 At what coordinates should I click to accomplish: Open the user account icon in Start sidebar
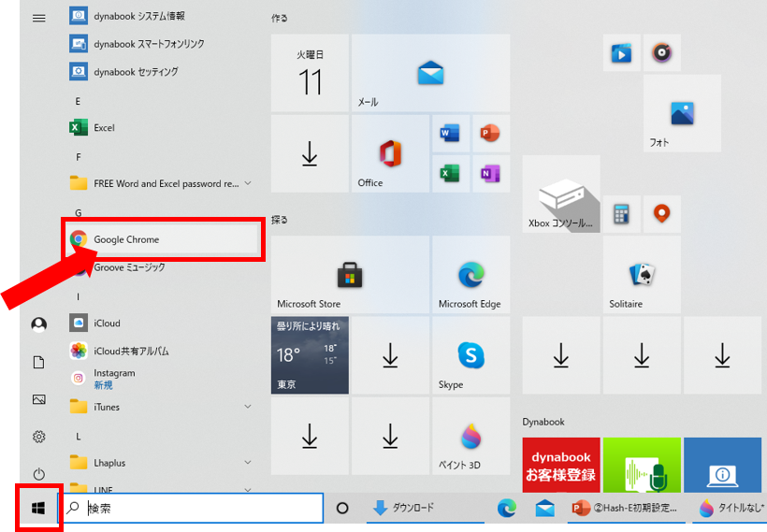pos(39,324)
